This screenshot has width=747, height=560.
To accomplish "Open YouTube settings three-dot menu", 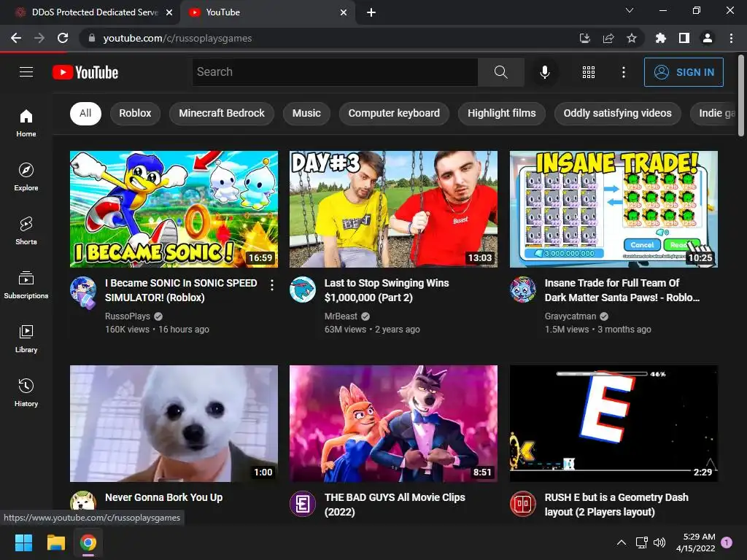I will (x=623, y=72).
